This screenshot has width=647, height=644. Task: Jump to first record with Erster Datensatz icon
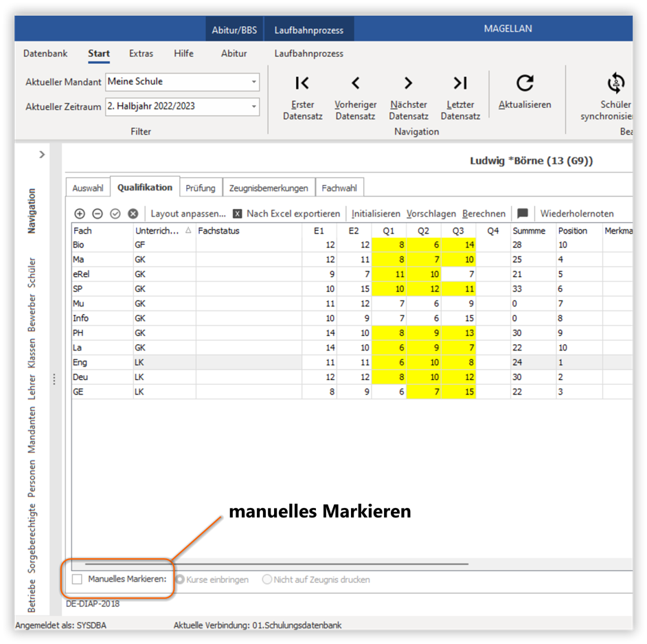[x=302, y=83]
